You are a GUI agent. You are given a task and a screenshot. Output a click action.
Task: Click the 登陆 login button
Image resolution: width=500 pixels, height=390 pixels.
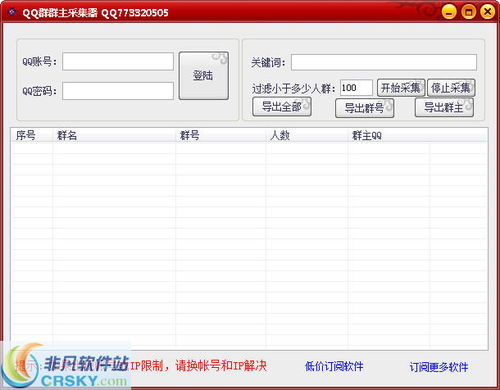(x=204, y=76)
